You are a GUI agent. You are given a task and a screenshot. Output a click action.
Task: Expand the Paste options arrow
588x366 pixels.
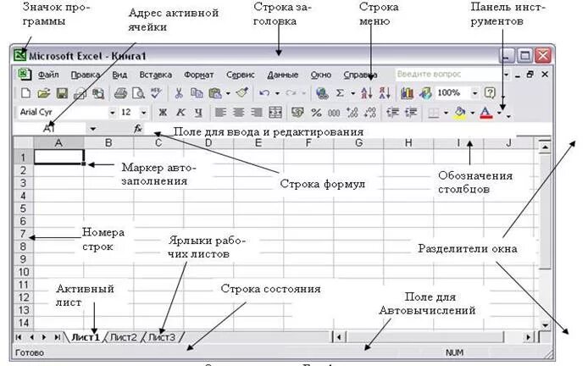click(228, 93)
